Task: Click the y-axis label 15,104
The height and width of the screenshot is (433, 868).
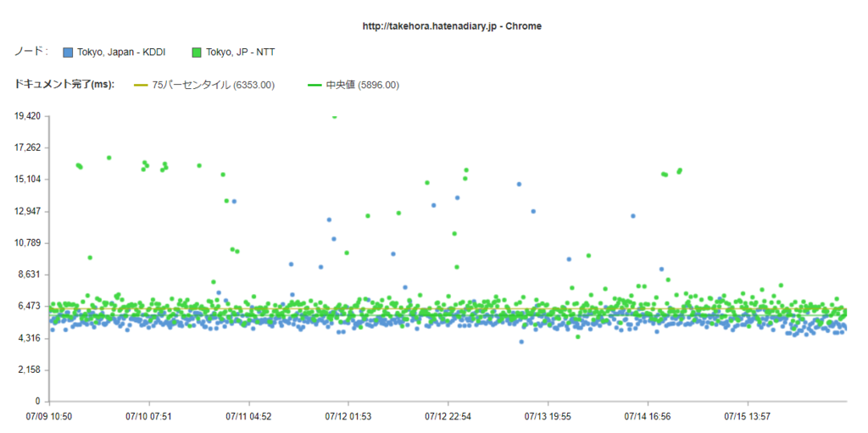Action: coord(29,180)
